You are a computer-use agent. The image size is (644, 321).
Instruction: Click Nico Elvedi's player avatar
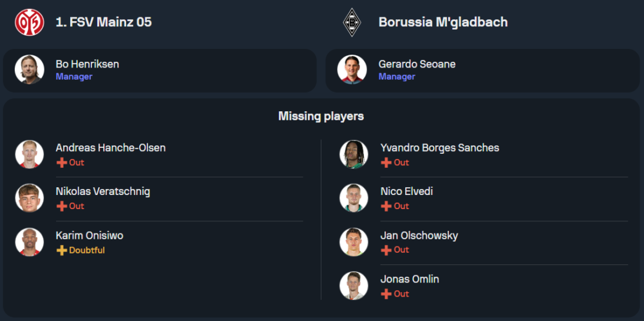click(x=354, y=198)
